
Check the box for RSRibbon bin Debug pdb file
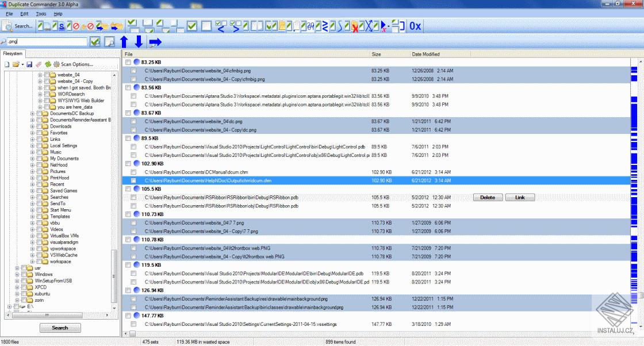tap(133, 198)
